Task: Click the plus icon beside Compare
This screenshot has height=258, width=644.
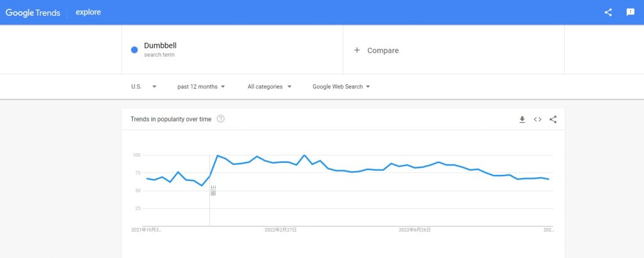Action: [357, 50]
